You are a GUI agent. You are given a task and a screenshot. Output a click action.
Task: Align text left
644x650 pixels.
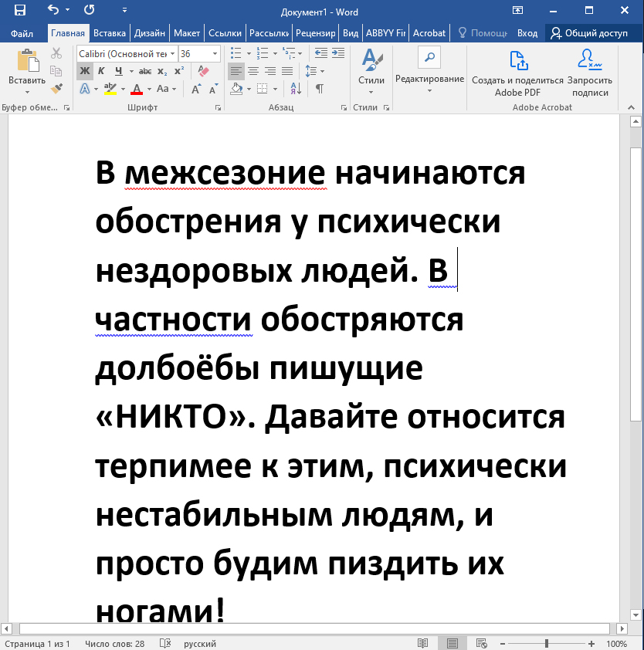236,71
